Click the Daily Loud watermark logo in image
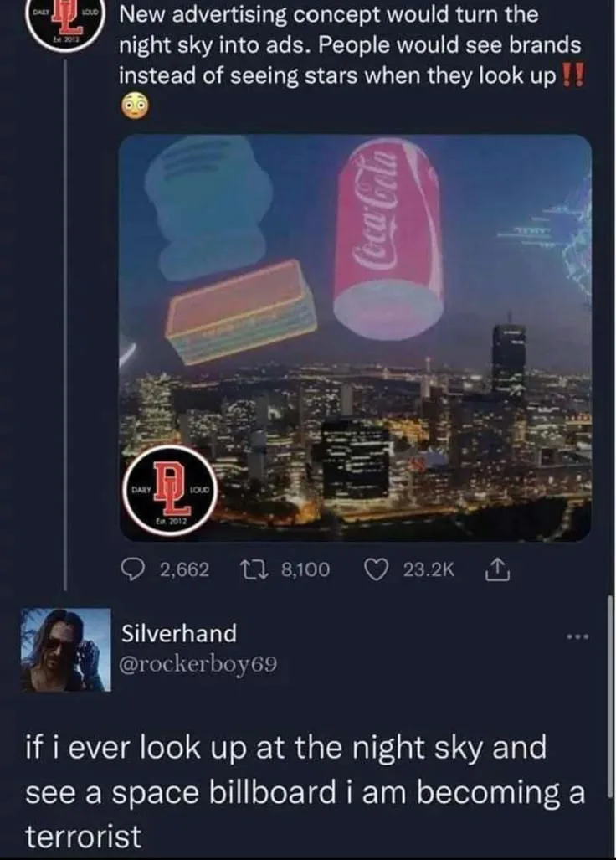This screenshot has width=616, height=860. pos(171,491)
